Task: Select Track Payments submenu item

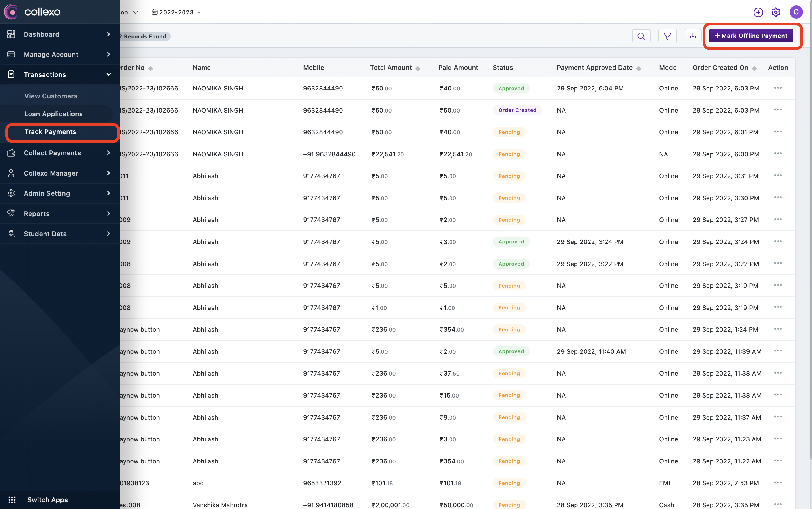Action: point(51,131)
